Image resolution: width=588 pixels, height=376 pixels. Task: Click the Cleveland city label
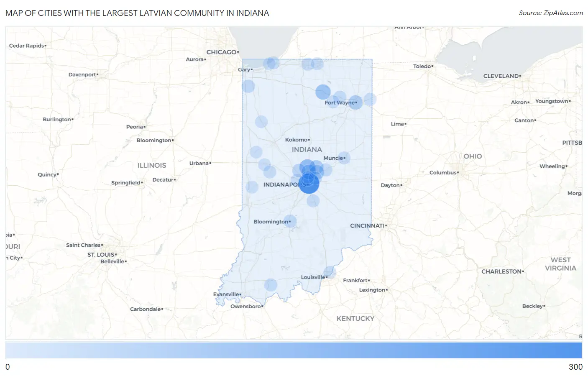501,76
